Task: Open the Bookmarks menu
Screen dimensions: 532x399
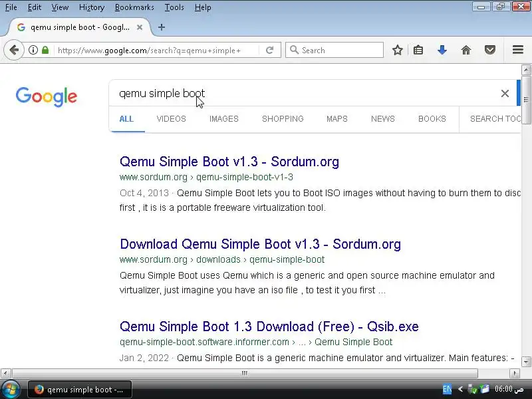Action: point(134,7)
